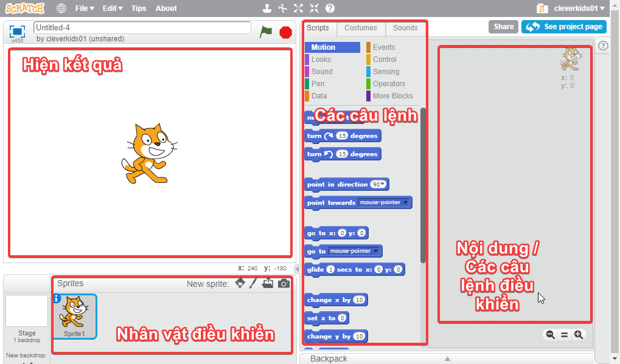The width and height of the screenshot is (620, 364).
Task: Expand the Backpack panel
Action: point(447,359)
